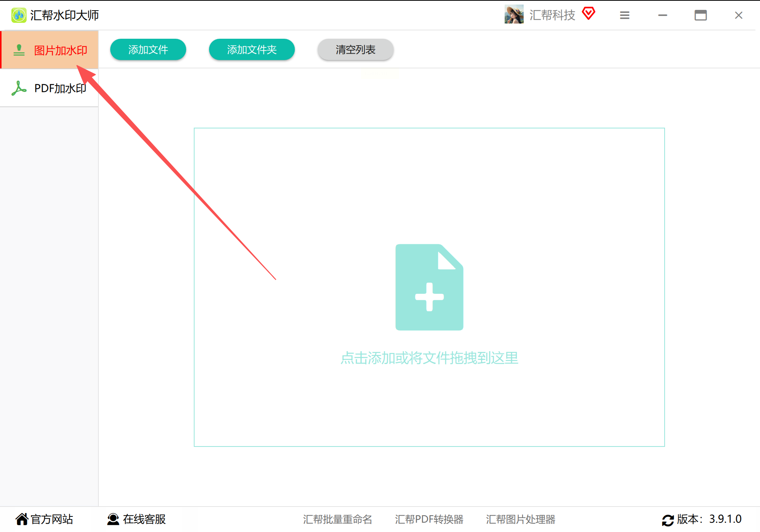Open the 汇帮PDF转换器 link

[429, 519]
